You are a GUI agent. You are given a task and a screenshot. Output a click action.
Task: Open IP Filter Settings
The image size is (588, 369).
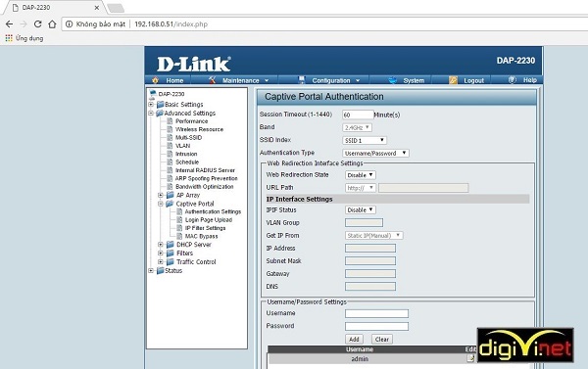click(x=205, y=228)
